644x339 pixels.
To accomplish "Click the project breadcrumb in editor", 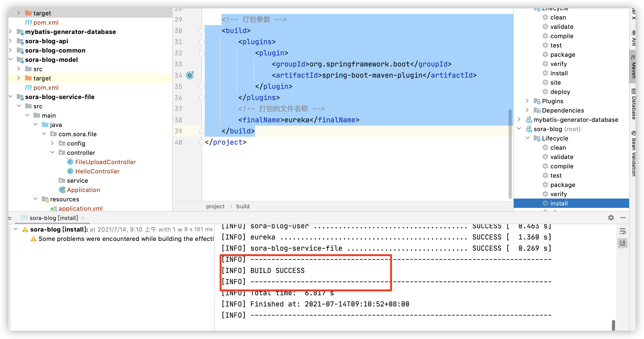I will click(215, 206).
